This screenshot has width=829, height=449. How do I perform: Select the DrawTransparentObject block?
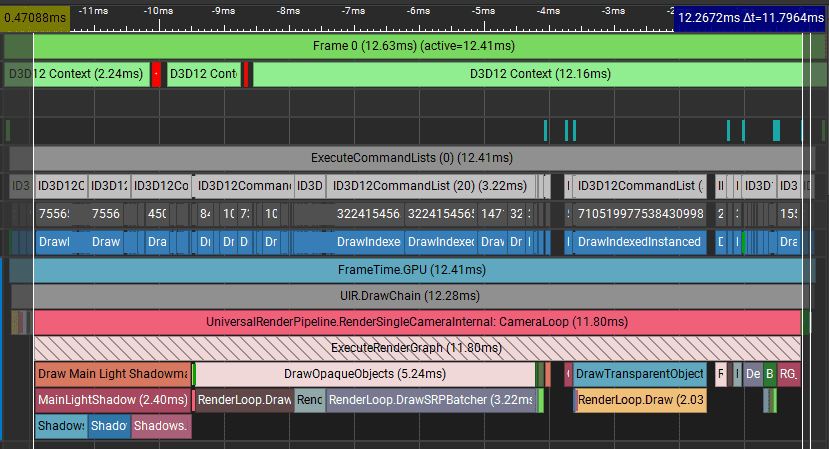tap(640, 374)
